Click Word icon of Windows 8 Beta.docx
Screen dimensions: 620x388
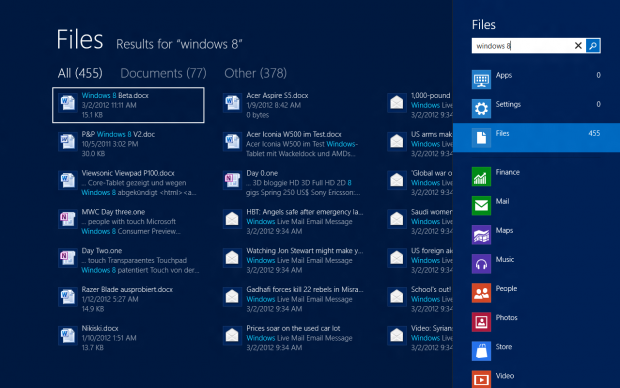(68, 103)
